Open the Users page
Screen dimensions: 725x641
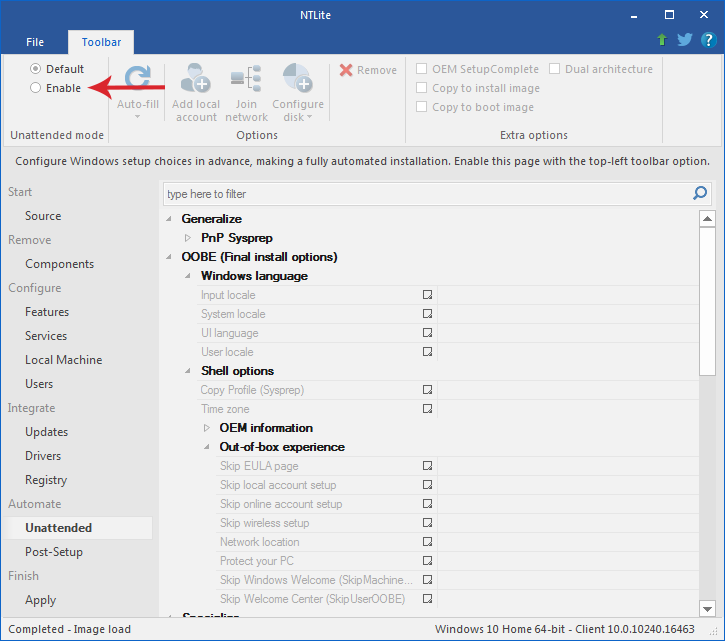[39, 384]
